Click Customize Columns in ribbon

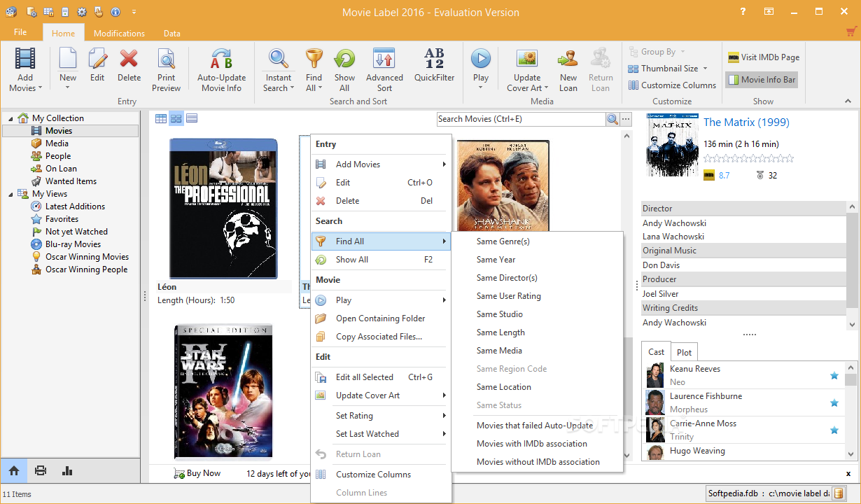pyautogui.click(x=672, y=85)
